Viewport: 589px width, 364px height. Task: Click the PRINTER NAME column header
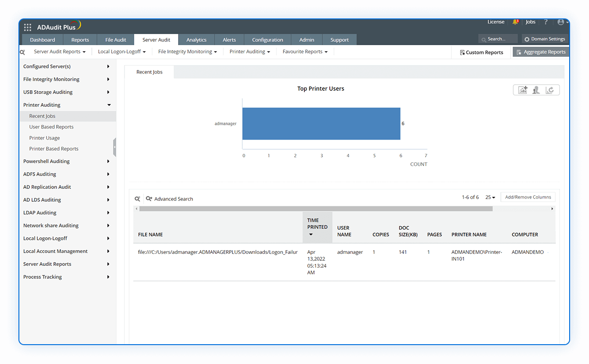[469, 235]
